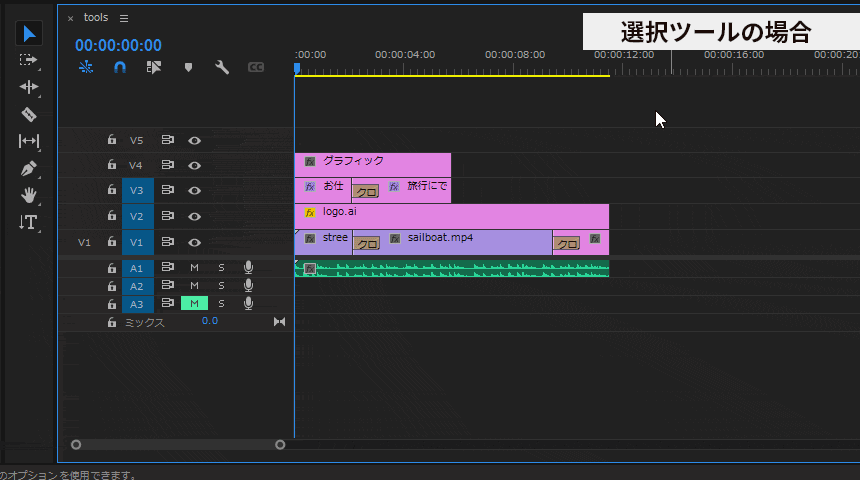This screenshot has height=480, width=860.
Task: Select the Razor tool
Action: coord(29,114)
